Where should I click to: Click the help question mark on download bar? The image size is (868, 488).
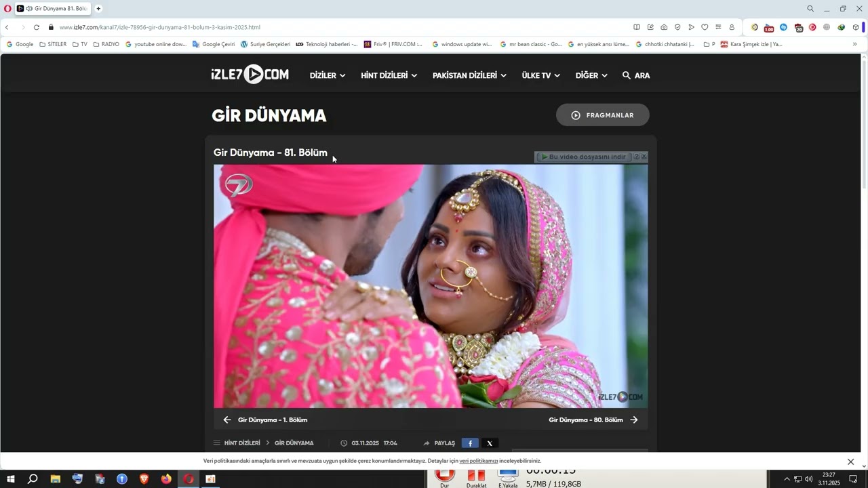636,157
